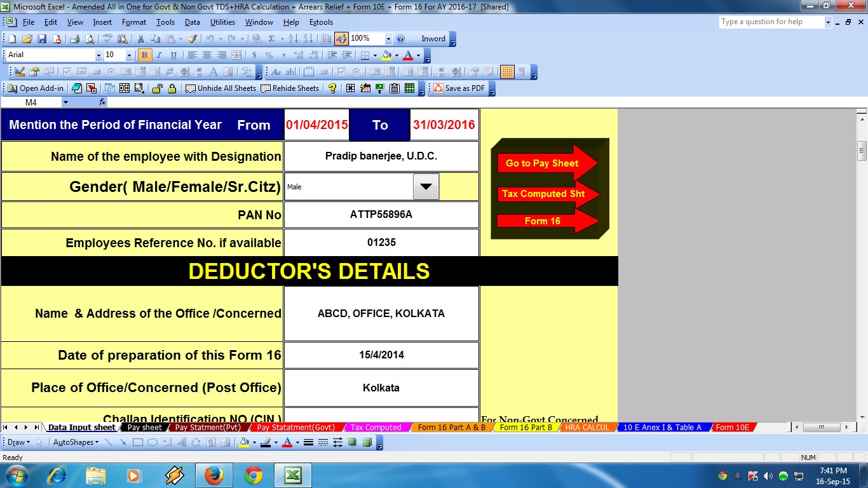Select the Format Painter brush icon
Screen dimensions: 868x488
(192, 39)
